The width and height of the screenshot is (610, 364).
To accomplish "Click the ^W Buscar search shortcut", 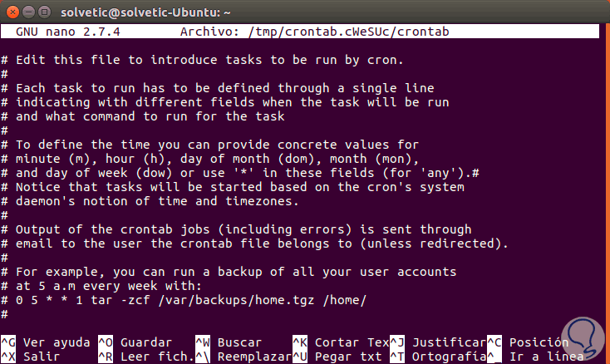I will point(229,342).
